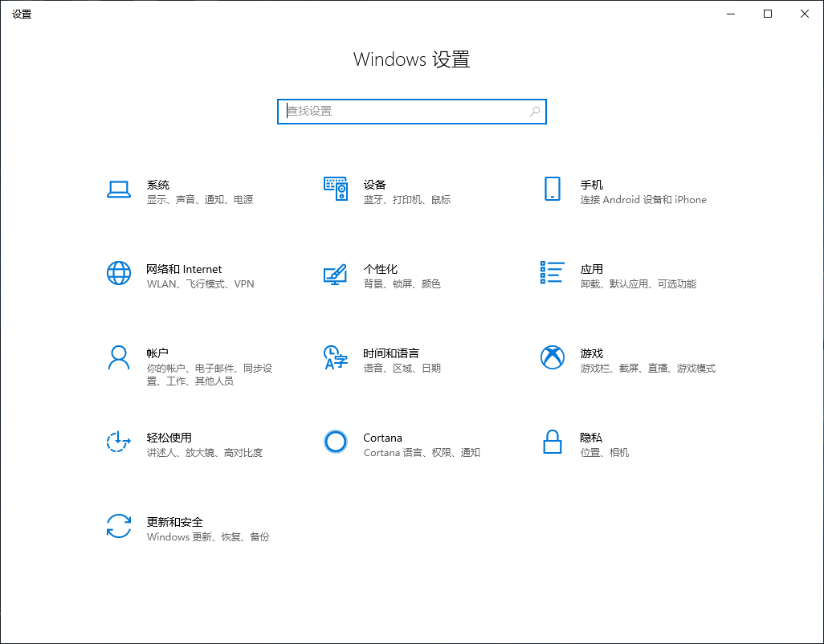Select the 帐户 person icon
The image size is (824, 644).
(119, 357)
